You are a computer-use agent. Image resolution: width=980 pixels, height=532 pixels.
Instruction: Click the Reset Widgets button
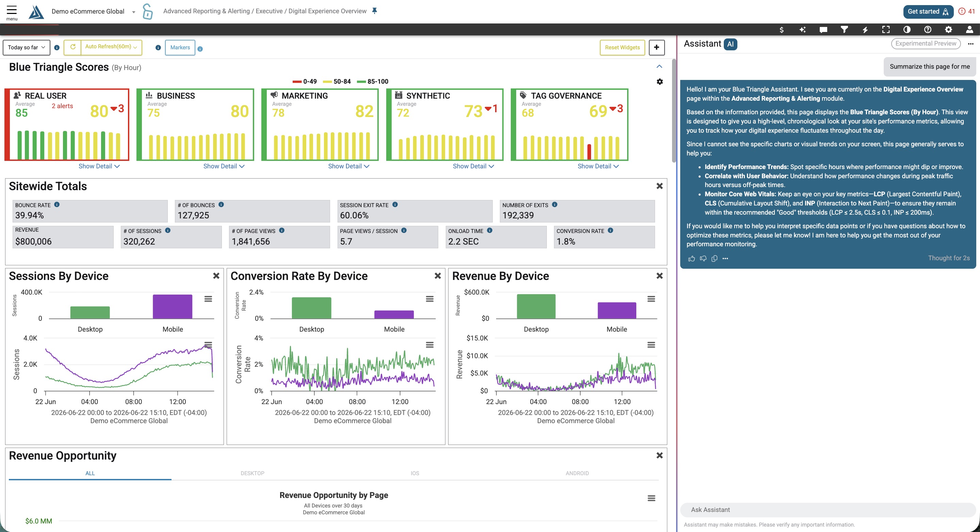622,48
